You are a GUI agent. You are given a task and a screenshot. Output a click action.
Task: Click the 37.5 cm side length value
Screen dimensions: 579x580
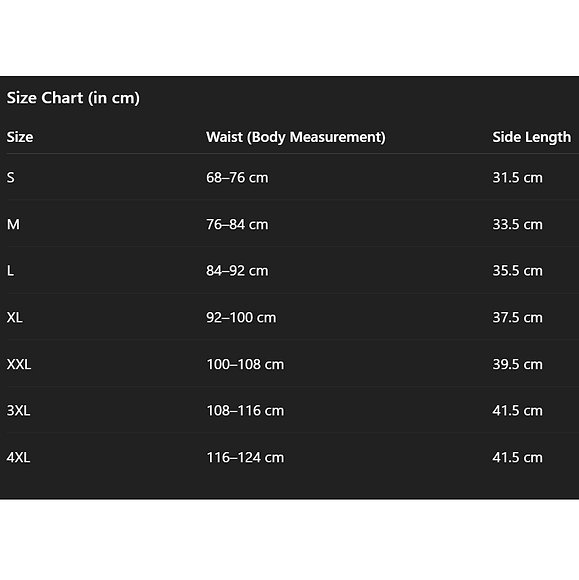click(x=517, y=317)
